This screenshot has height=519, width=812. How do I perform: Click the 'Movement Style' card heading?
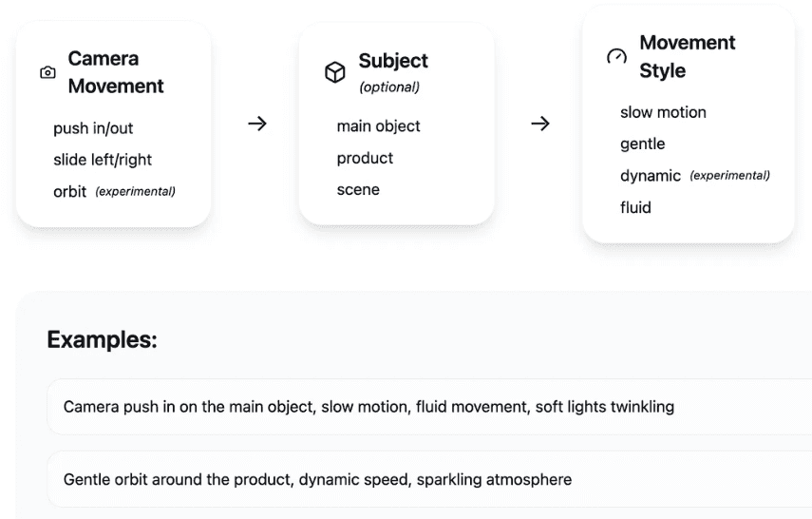click(688, 56)
